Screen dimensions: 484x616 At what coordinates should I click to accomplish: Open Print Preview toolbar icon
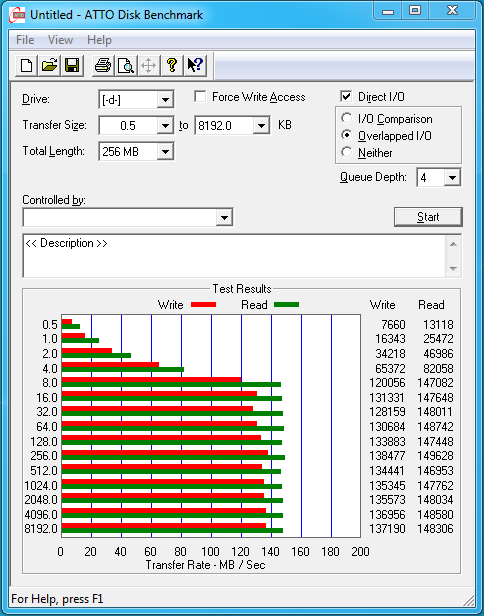point(126,65)
